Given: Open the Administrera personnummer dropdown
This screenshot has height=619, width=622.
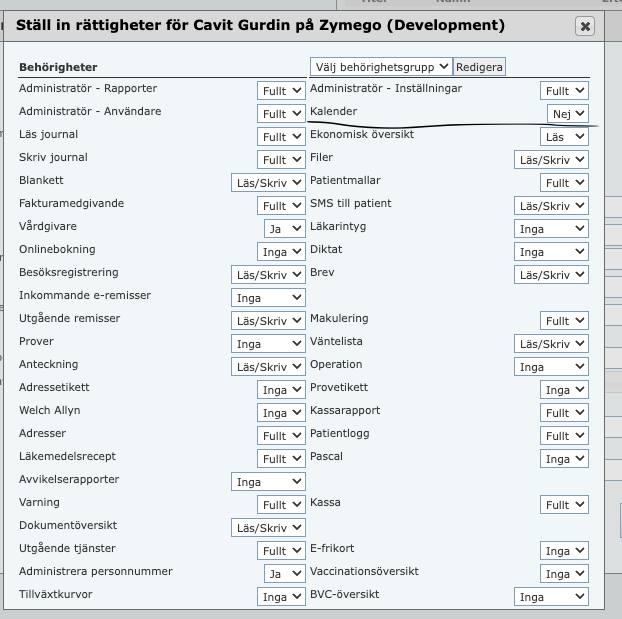Looking at the screenshot, I should 284,574.
